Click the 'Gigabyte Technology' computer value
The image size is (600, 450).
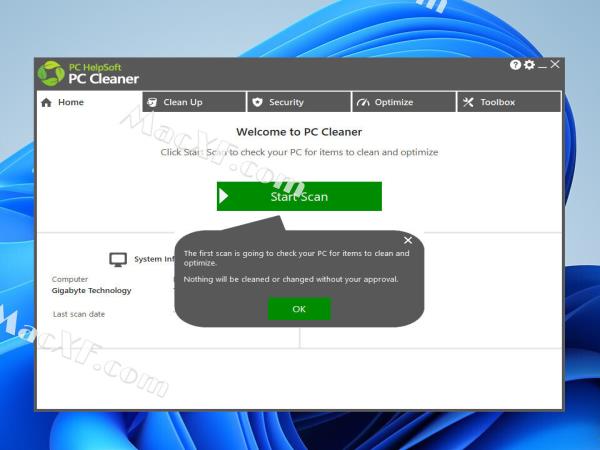[91, 290]
